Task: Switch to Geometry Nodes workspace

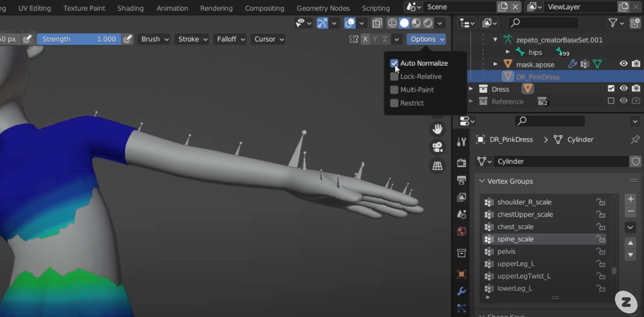Action: [323, 8]
